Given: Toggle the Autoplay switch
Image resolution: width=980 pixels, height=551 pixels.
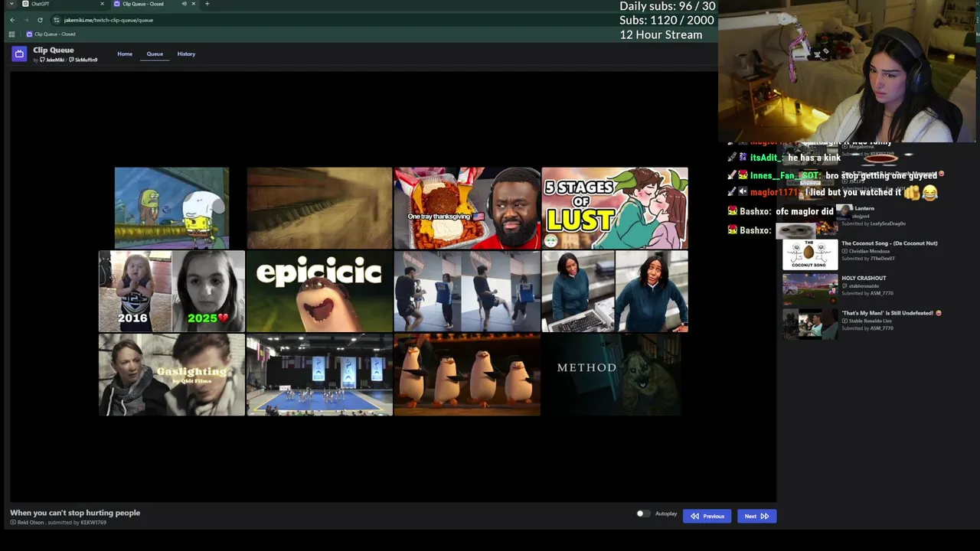Looking at the screenshot, I should point(643,514).
